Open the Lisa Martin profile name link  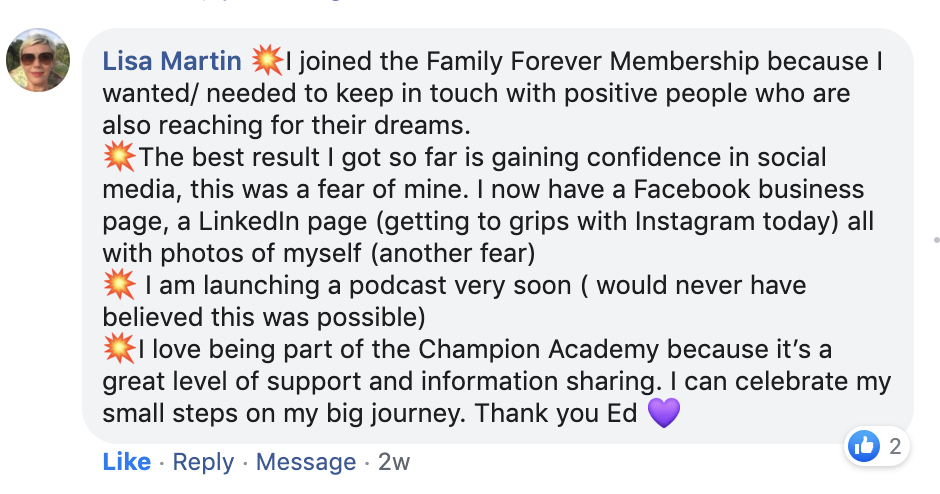(172, 62)
